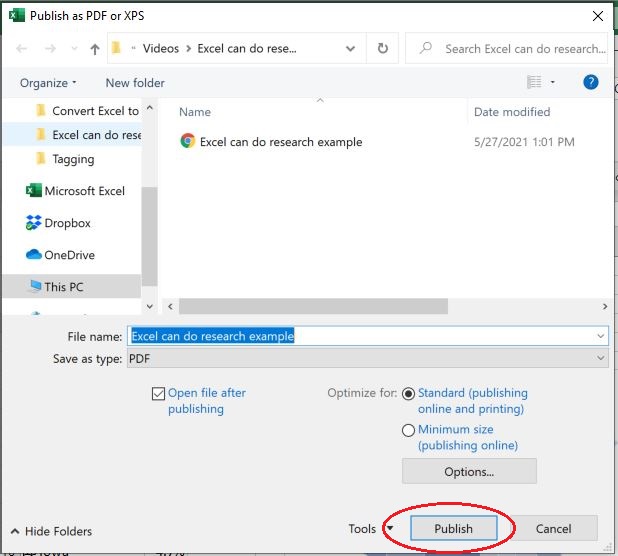
Task: Sort files by Date modified column
Action: coord(512,112)
